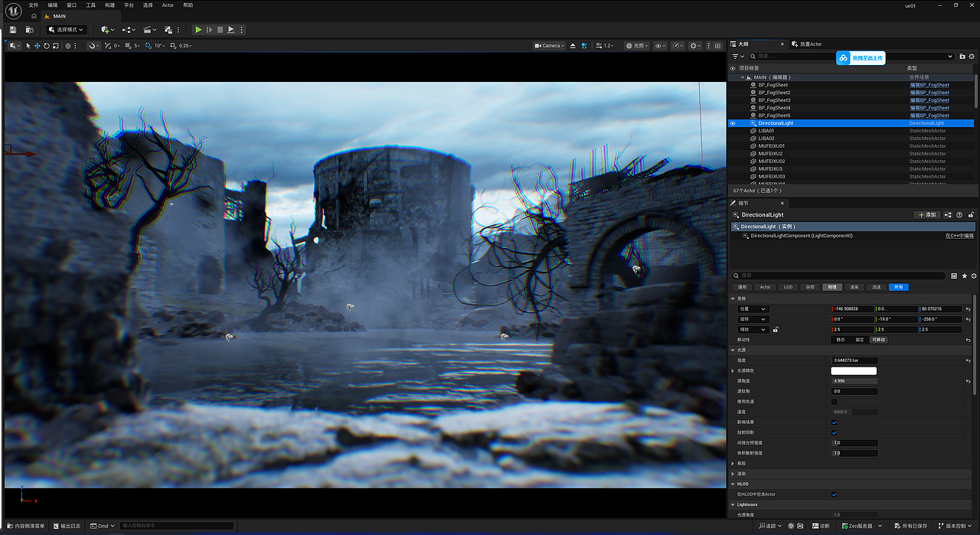
Task: Click the Details search field
Action: 839,276
